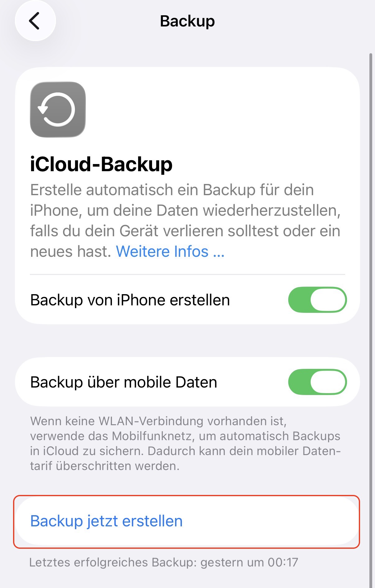Click the gestern um 00:17 time text
The height and width of the screenshot is (588, 375).
[249, 562]
